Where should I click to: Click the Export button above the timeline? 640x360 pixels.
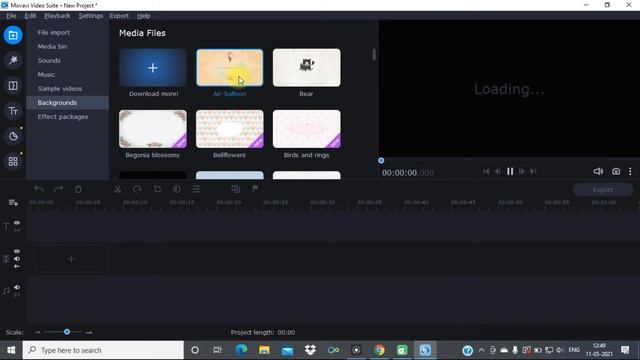603,190
